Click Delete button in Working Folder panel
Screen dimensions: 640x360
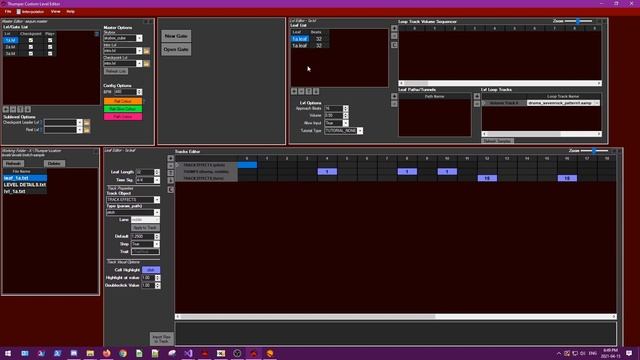click(54, 163)
